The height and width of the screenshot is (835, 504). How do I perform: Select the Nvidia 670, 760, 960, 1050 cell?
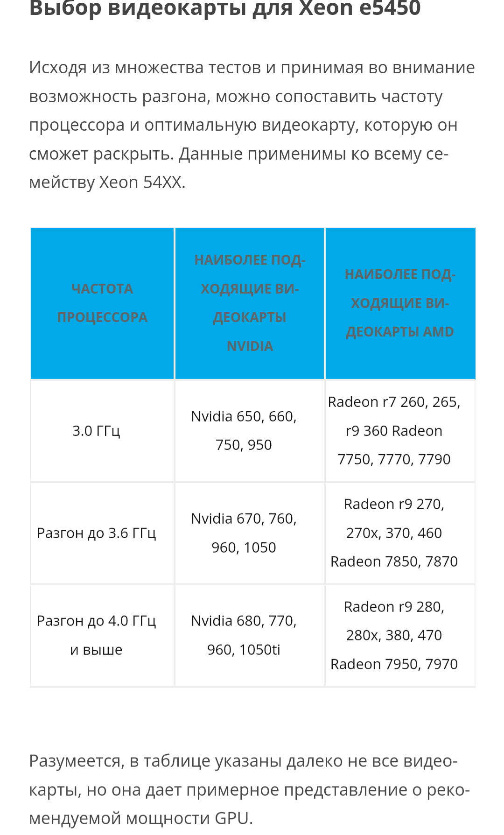pos(250,533)
